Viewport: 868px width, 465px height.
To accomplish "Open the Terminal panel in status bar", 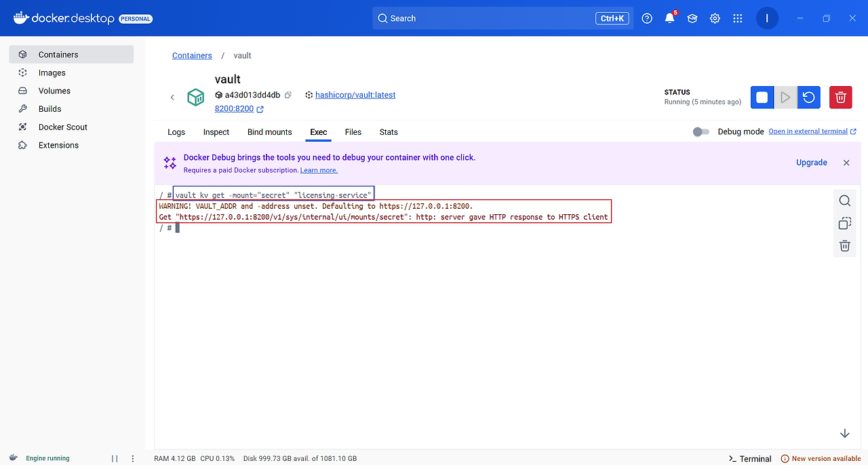I will tap(750, 458).
